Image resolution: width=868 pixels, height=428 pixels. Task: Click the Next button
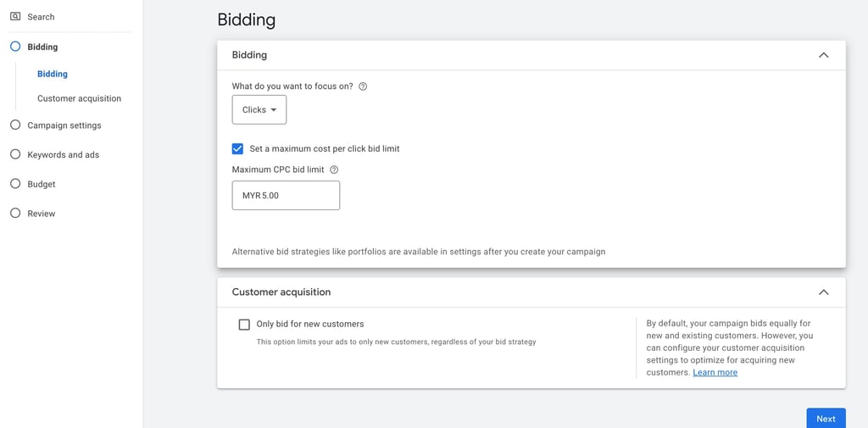826,419
